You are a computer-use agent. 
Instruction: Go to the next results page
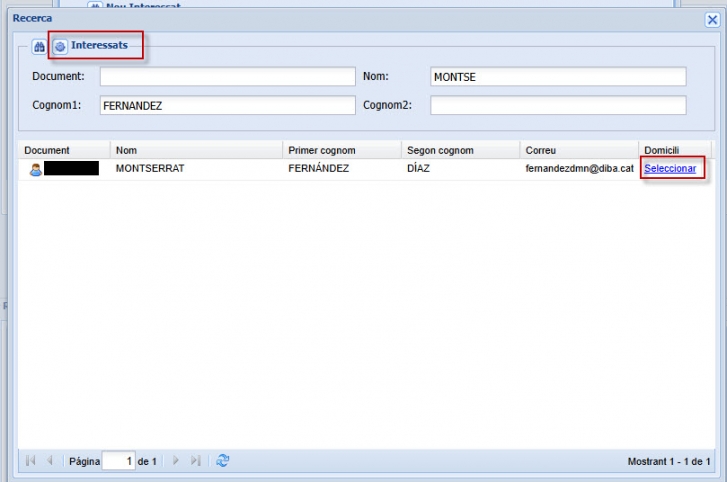tap(176, 460)
